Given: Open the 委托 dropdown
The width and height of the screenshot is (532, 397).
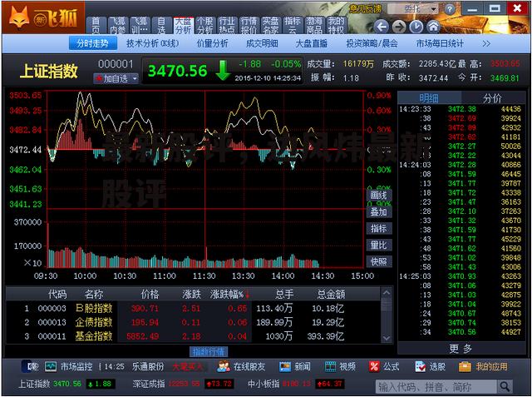Looking at the screenshot, I should 414,9.
